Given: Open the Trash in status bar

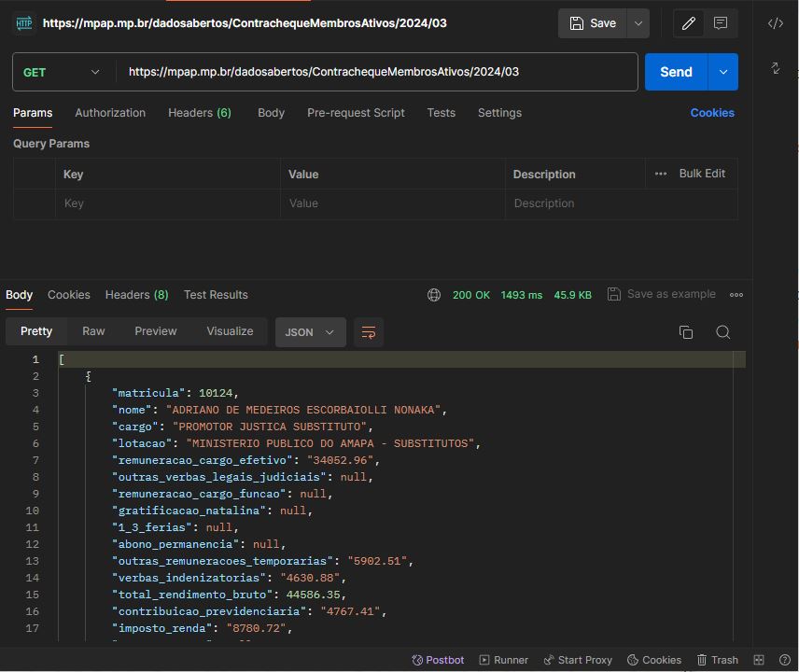Looking at the screenshot, I should coord(718,660).
